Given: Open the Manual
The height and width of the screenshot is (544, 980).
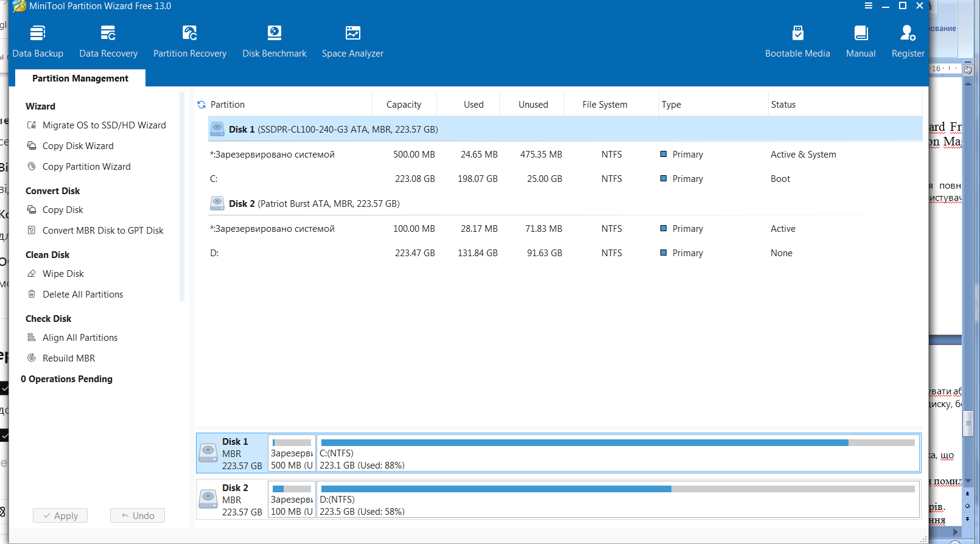Looking at the screenshot, I should click(861, 41).
